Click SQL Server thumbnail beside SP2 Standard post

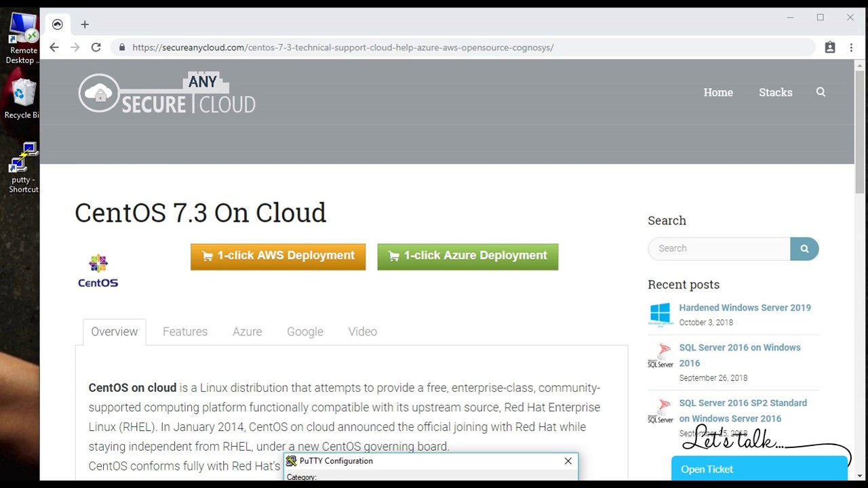(x=660, y=411)
